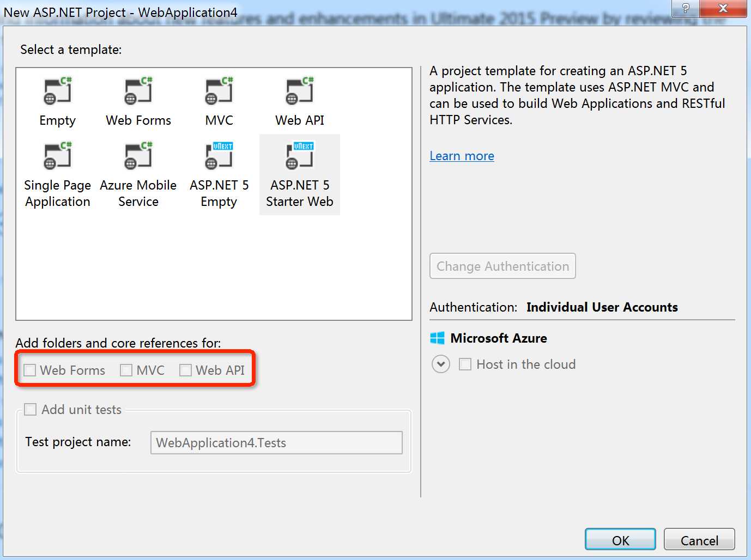Choose the Azure Mobile Service template icon
The height and width of the screenshot is (560, 751).
coord(138,156)
